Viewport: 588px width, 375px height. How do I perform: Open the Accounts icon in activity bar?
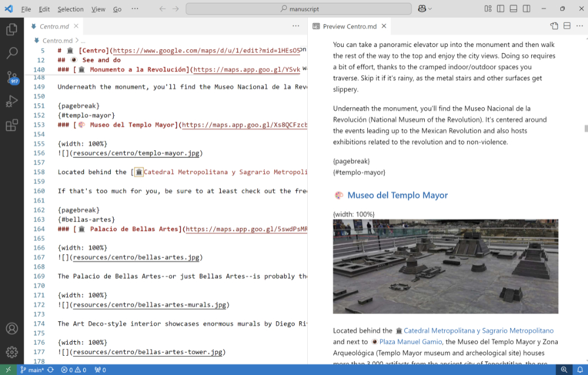pos(12,329)
